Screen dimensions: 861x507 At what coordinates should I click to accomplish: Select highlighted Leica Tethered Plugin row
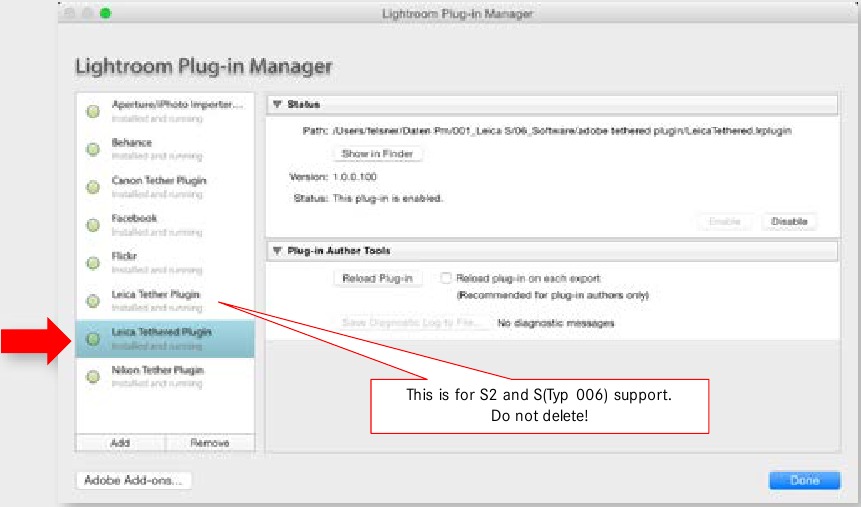point(165,339)
